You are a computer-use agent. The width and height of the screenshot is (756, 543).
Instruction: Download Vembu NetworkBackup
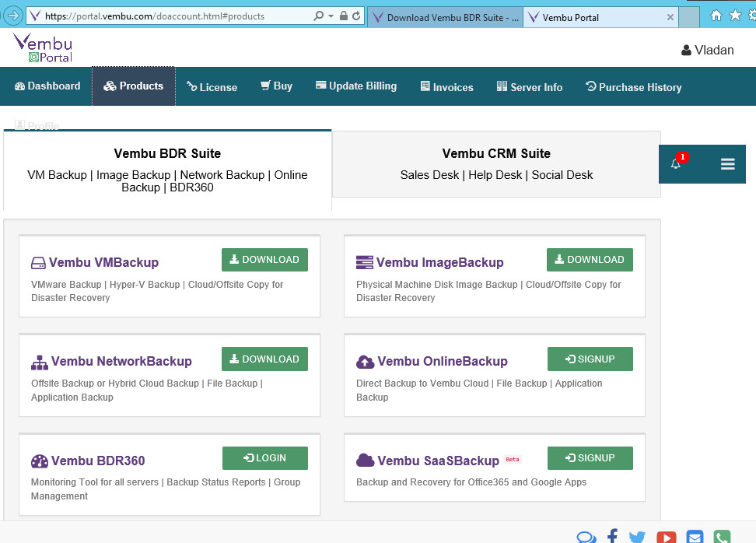pyautogui.click(x=264, y=359)
